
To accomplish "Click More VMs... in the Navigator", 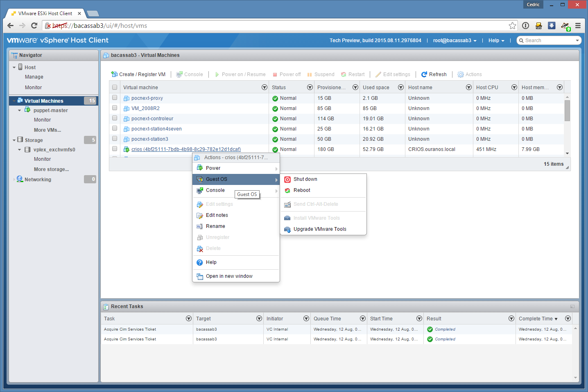I will coord(47,130).
